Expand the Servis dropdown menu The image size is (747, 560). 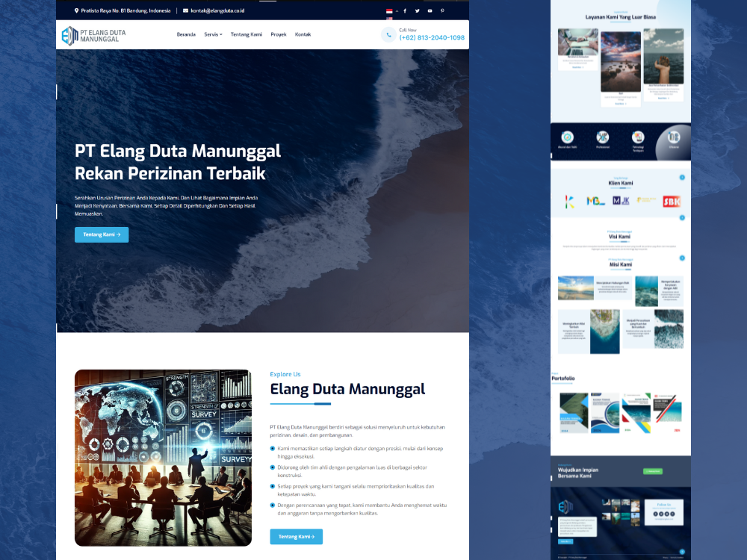pyautogui.click(x=213, y=34)
